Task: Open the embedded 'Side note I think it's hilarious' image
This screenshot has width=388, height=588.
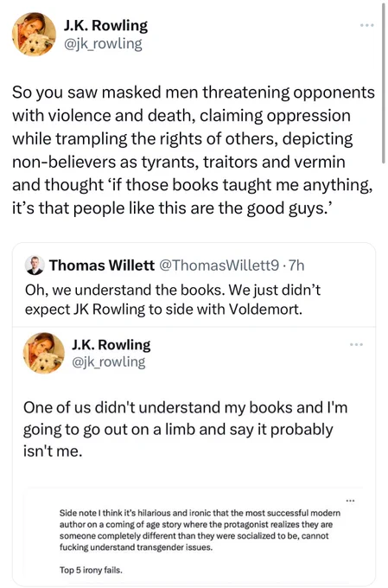Action: (x=194, y=535)
